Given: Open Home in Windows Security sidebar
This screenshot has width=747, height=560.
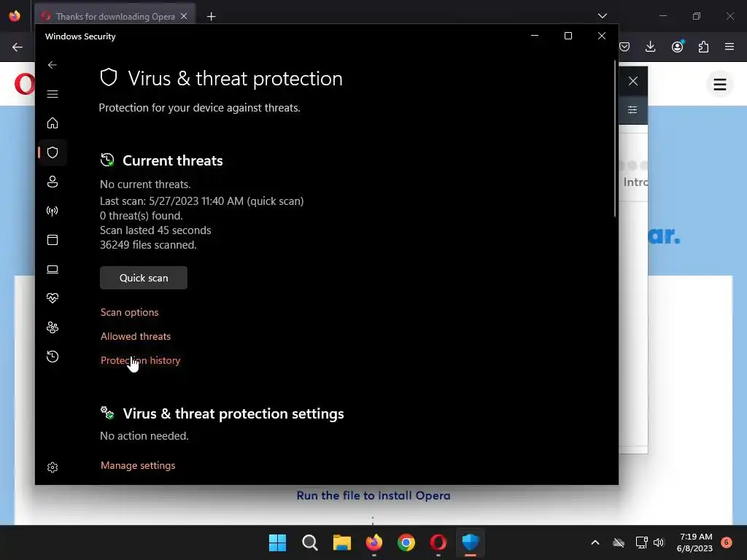Looking at the screenshot, I should [x=53, y=122].
